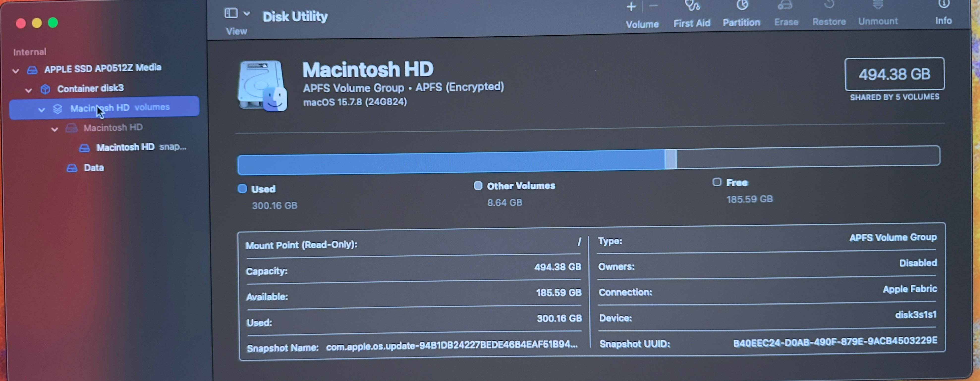
Task: Click the blue Used storage bar segment
Action: click(451, 163)
